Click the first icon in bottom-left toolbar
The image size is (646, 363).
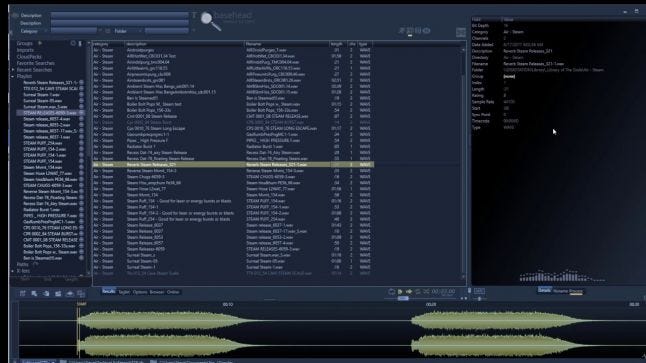(x=23, y=293)
